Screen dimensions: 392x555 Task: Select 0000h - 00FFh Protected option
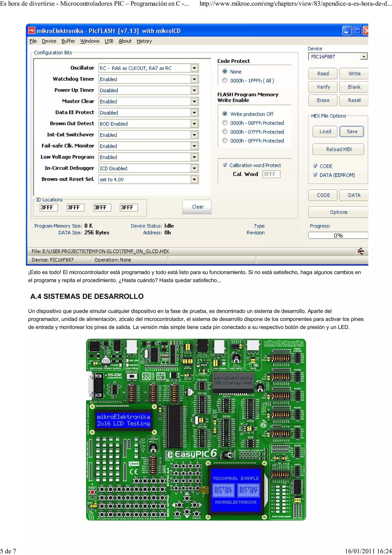(225, 123)
